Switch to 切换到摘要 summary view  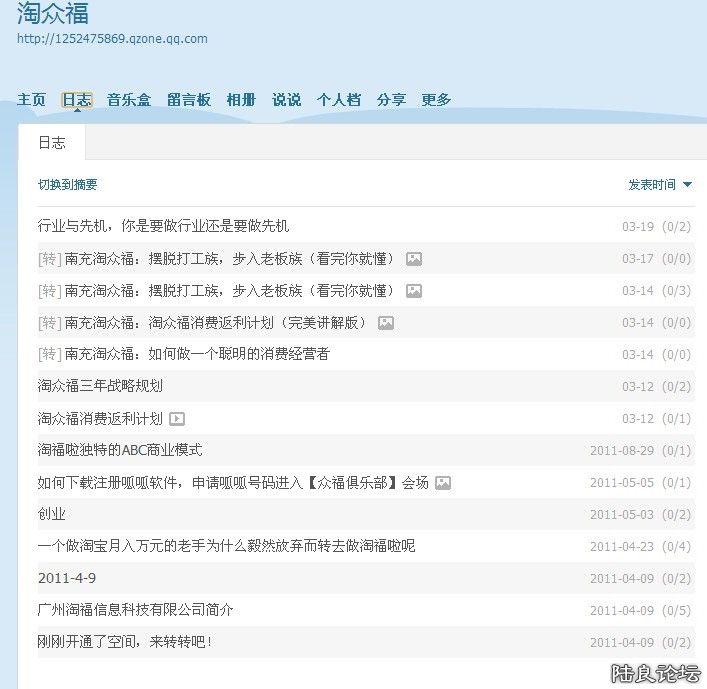(x=68, y=185)
